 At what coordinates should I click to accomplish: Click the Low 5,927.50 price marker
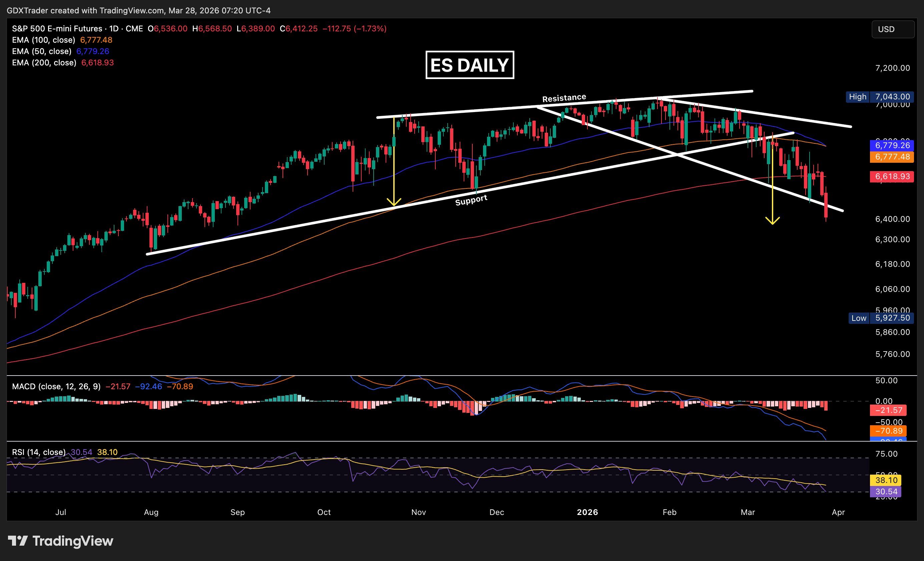(881, 318)
